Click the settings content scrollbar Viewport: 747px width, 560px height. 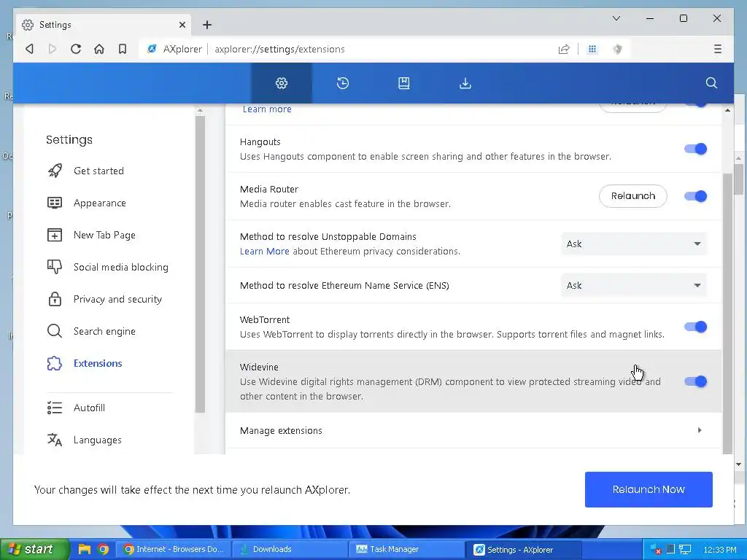727,314
